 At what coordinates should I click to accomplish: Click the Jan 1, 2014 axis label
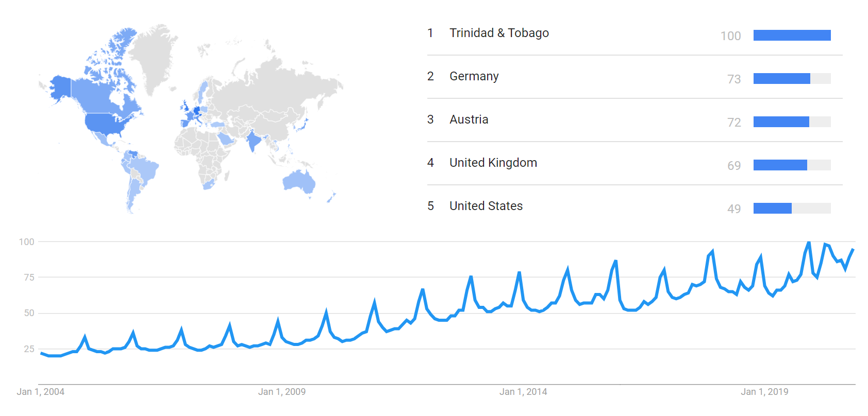point(523,392)
